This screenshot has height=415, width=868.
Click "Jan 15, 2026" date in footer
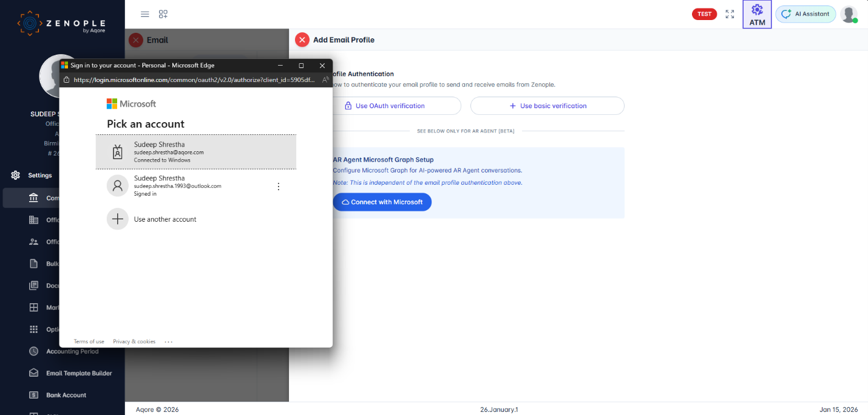(838, 410)
